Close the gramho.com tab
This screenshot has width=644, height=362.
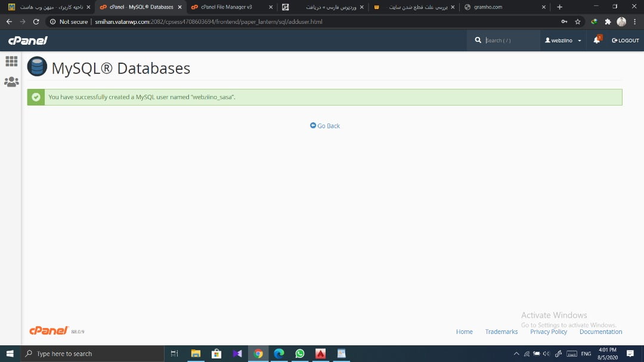544,7
